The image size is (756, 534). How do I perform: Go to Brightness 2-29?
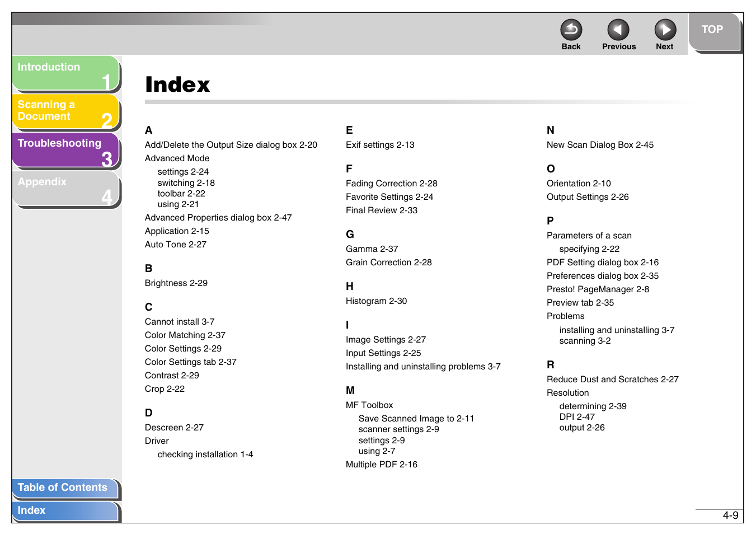coord(176,283)
